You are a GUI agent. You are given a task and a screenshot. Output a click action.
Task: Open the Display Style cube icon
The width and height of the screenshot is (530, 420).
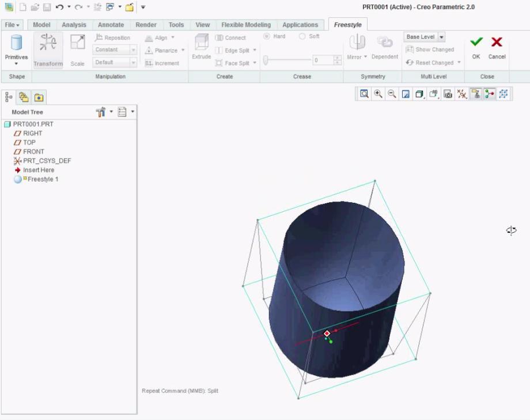419,94
